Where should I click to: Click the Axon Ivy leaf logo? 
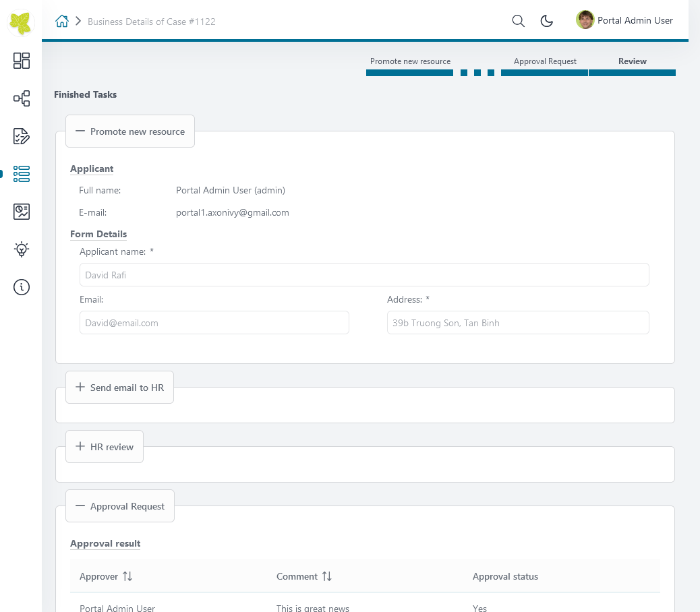tap(20, 22)
